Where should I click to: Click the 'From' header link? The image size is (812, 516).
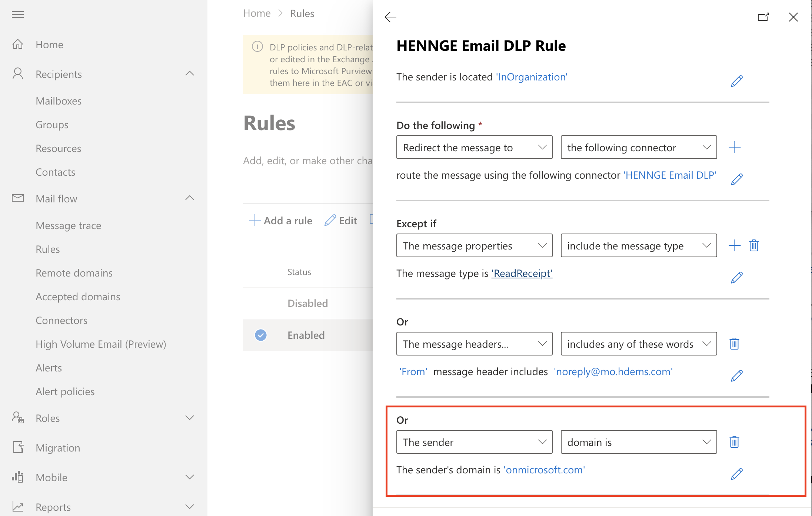click(413, 371)
